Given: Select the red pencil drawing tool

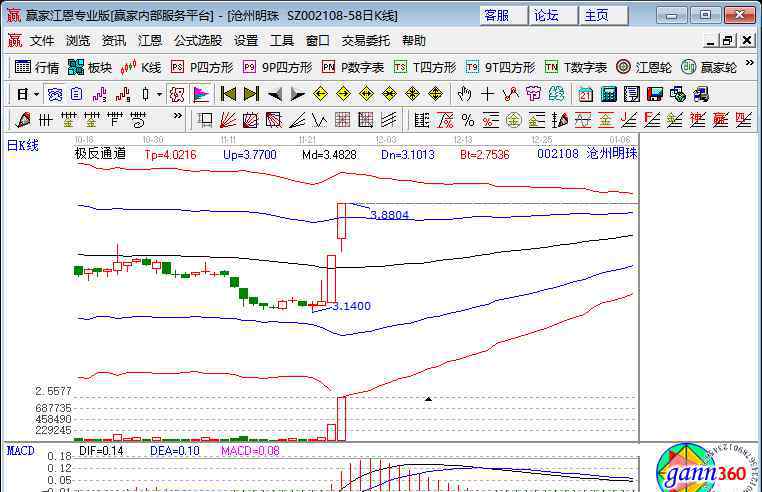Looking at the screenshot, I should click(23, 120).
